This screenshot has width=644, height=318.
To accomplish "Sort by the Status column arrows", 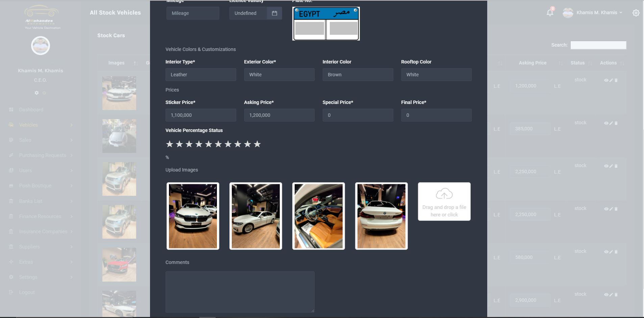I will click(x=590, y=63).
